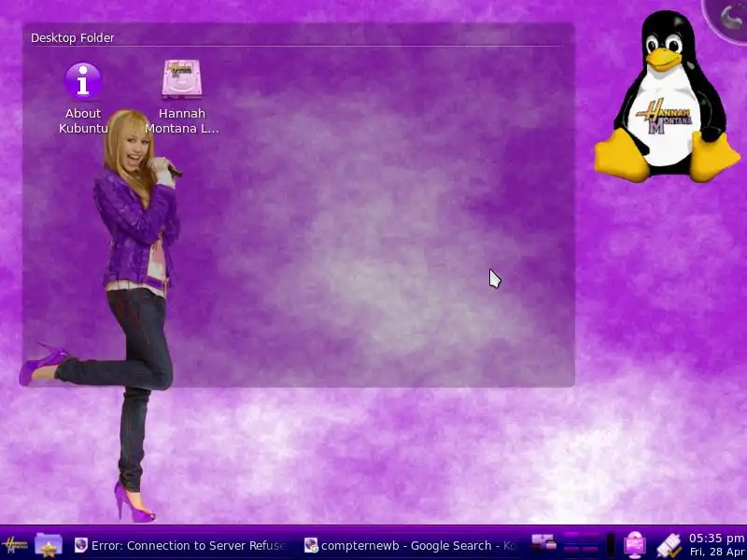Viewport: 747px width, 560px height.
Task: Open the Plasma desktop toolbox corner button
Action: (x=728, y=19)
